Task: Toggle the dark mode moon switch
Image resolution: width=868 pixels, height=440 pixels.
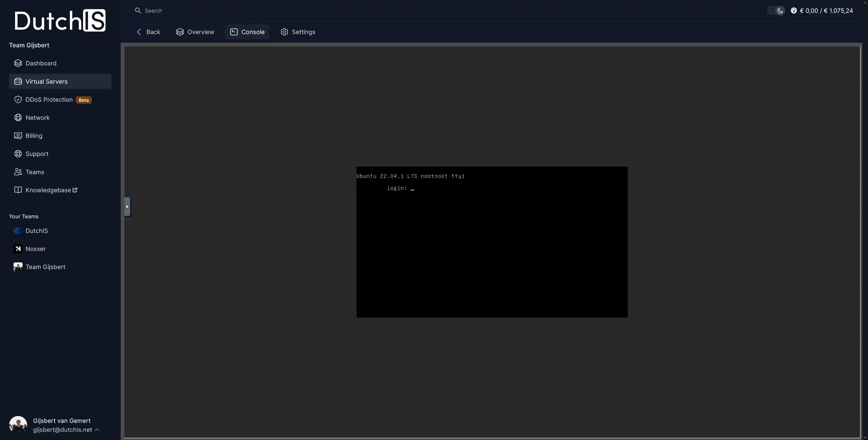Action: [x=776, y=11]
